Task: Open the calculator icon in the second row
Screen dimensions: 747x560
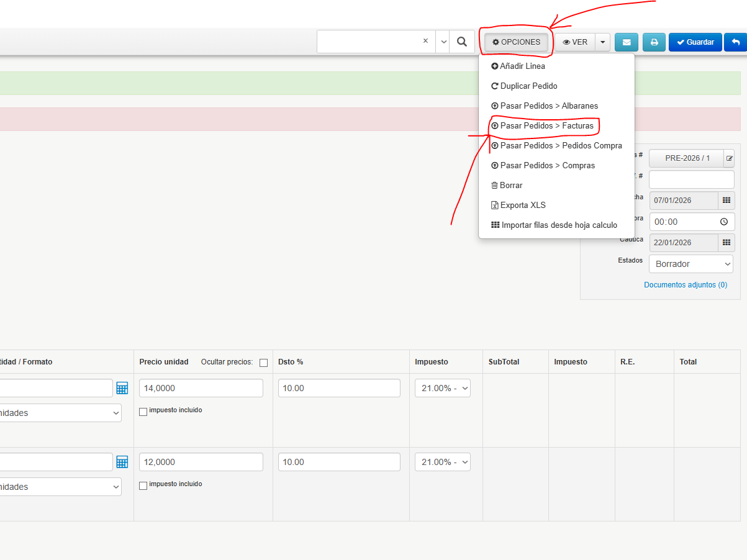Action: 122,462
